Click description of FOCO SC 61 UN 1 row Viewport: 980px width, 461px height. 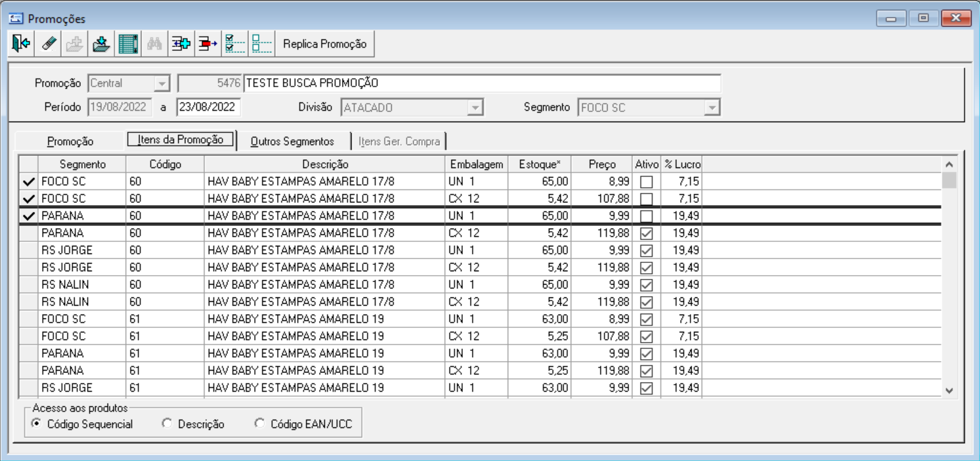tap(325, 319)
